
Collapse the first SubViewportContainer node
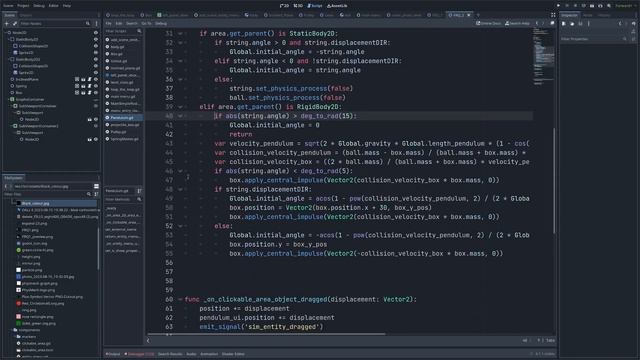tap(11, 106)
